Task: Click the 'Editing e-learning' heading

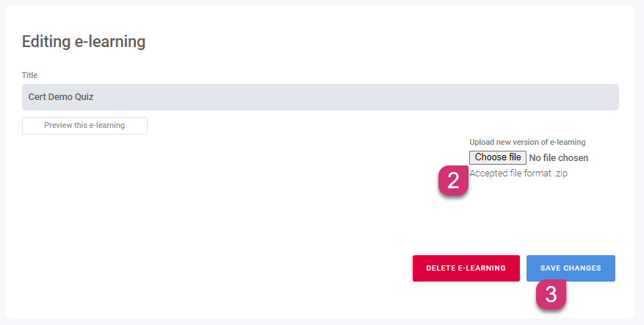Action: click(84, 42)
